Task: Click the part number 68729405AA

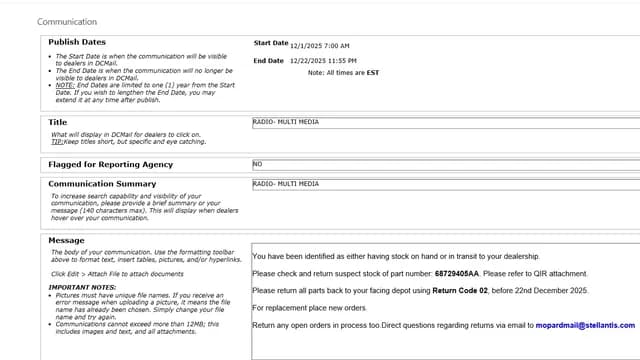Action: pos(456,273)
